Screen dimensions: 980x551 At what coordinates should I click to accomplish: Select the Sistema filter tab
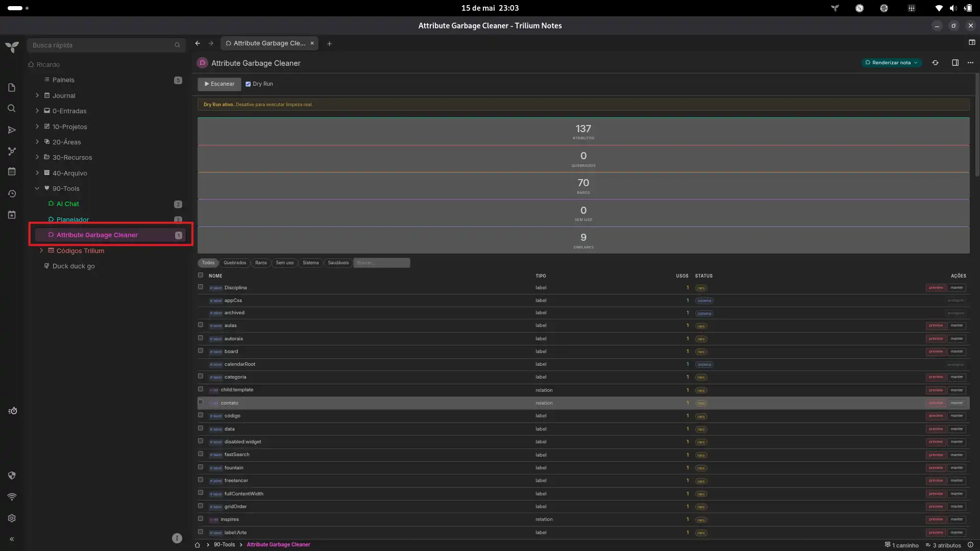310,263
